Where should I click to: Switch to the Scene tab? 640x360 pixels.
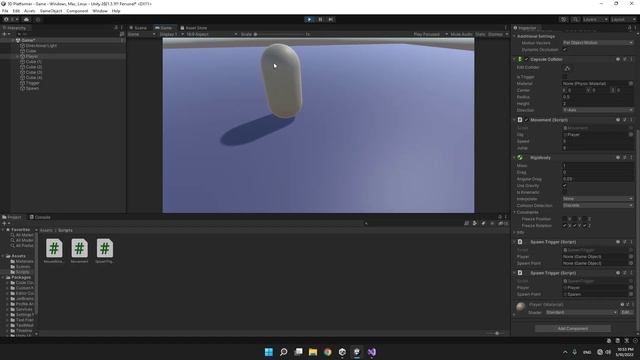pos(138,28)
